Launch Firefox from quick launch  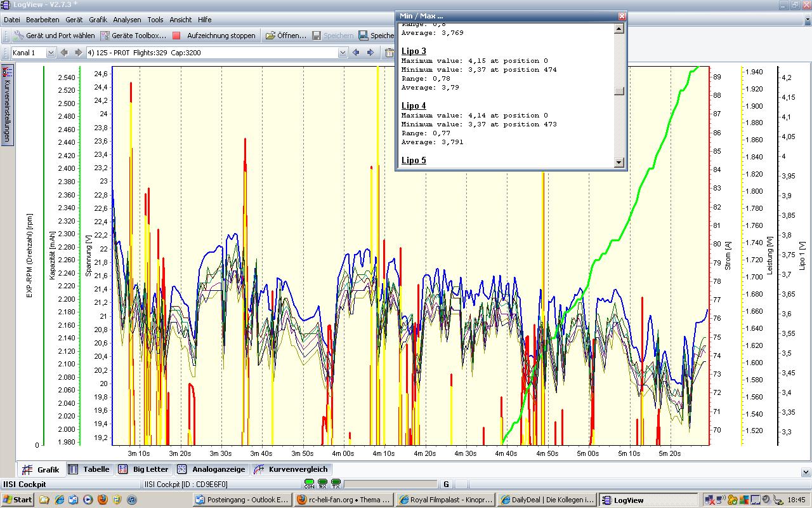tap(102, 500)
